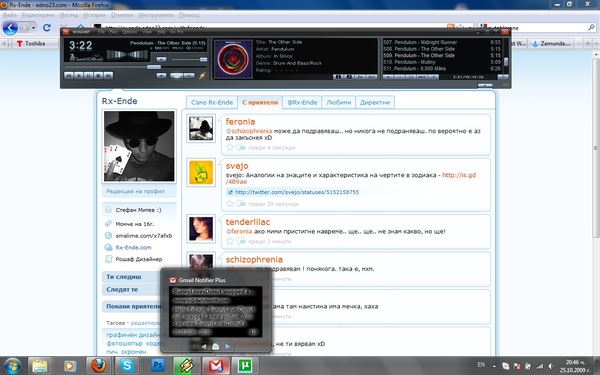The height and width of the screenshot is (375, 600).
Task: Switch to @Rx-Ende tab
Action: tap(302, 103)
